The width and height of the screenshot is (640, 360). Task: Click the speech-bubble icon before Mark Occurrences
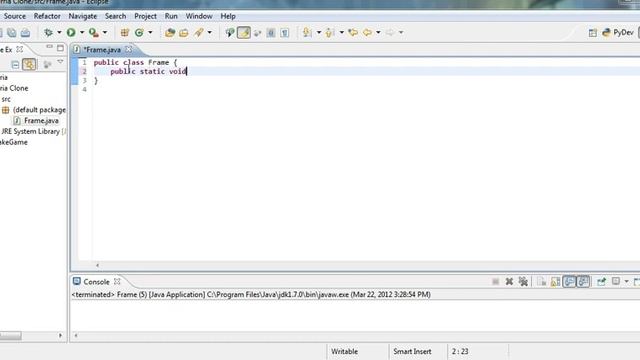[x=230, y=32]
